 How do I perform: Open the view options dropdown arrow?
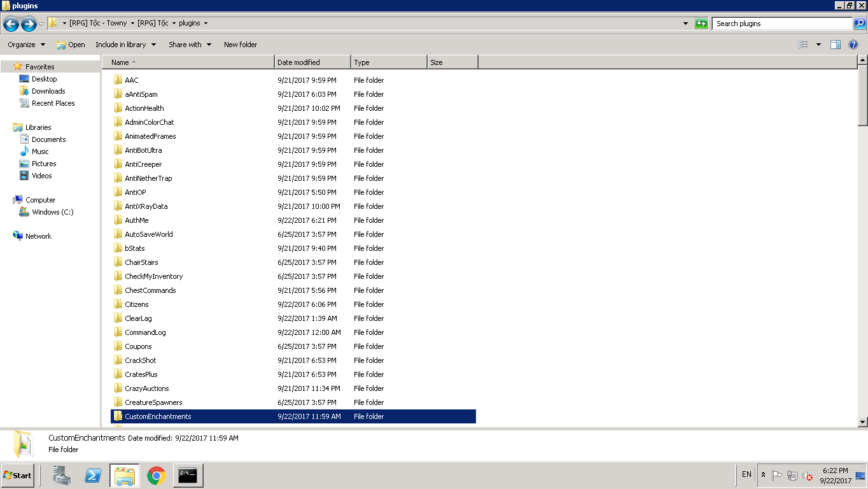(818, 45)
